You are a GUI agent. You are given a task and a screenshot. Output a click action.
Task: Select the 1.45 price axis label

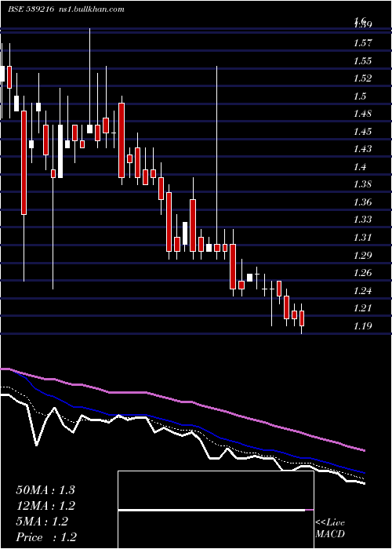pyautogui.click(x=362, y=131)
